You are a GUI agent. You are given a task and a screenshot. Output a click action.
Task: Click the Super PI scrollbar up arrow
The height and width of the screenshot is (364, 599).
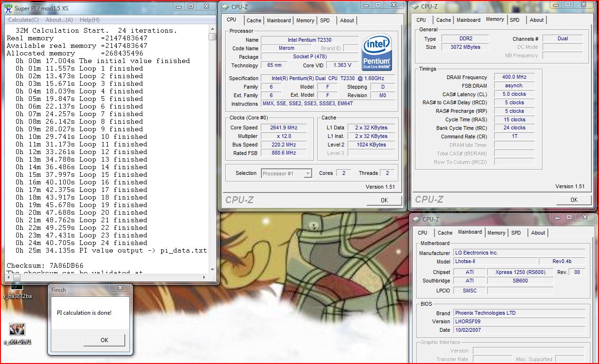(x=213, y=28)
